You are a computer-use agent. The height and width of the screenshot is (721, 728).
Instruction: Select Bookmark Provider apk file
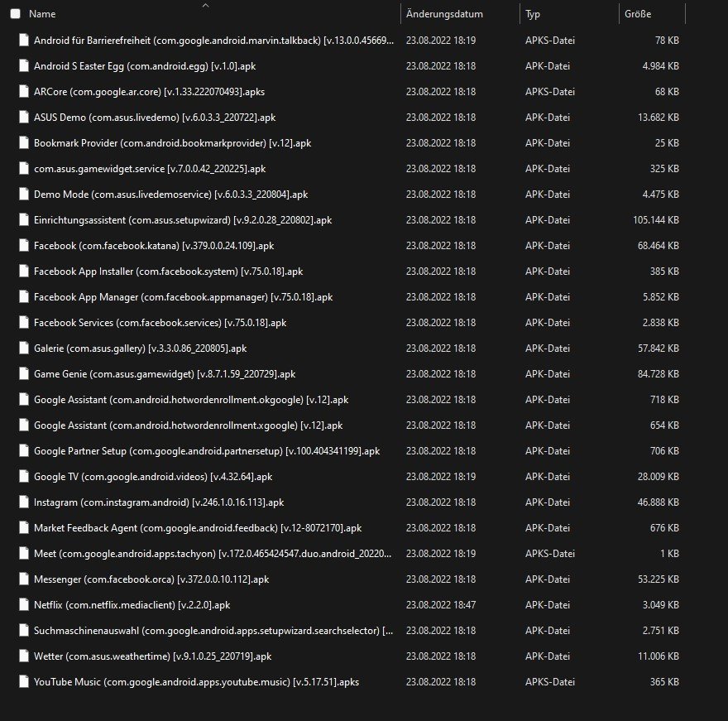[160, 143]
